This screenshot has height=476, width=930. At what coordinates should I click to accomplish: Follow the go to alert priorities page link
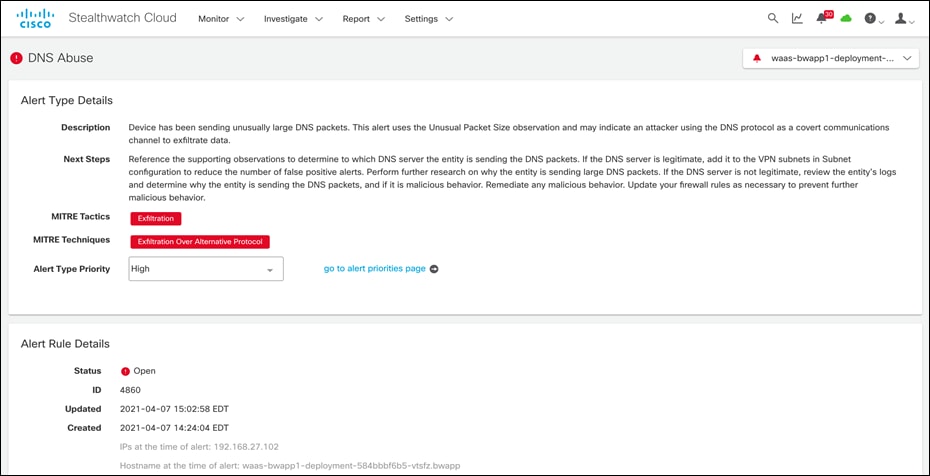[374, 269]
